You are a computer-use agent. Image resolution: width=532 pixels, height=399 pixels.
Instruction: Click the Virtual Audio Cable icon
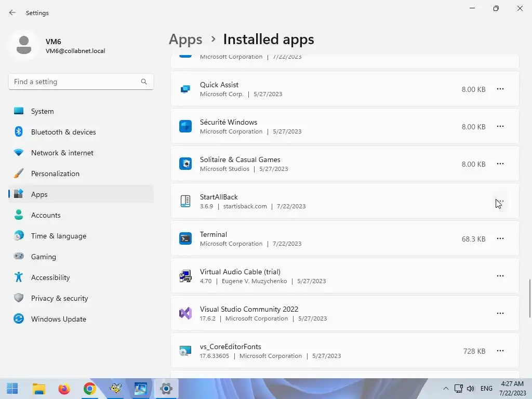(x=185, y=276)
